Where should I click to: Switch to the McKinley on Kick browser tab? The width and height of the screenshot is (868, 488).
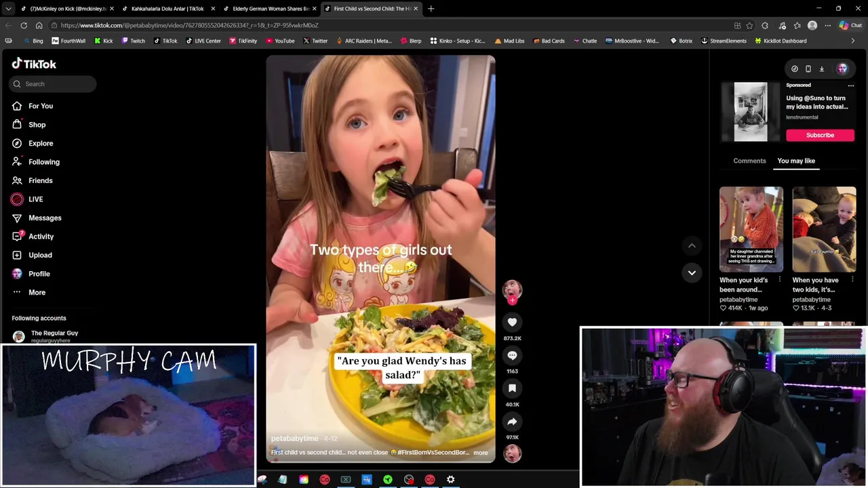[x=66, y=9]
